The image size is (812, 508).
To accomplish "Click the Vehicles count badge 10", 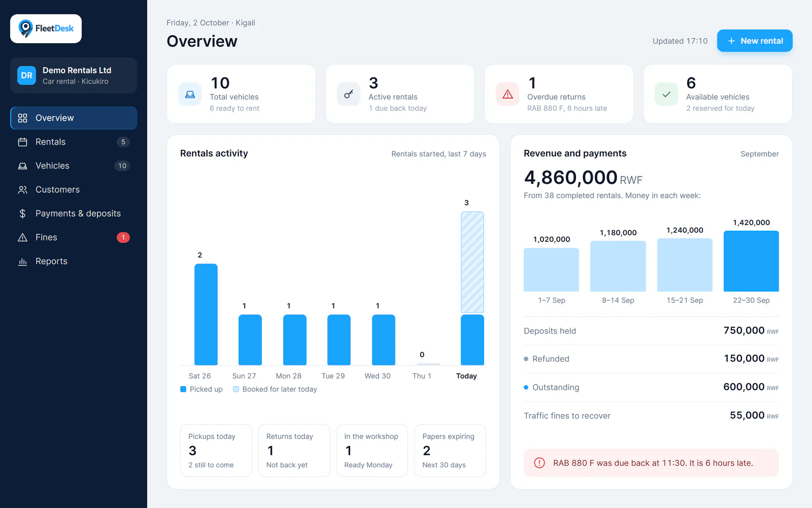I will (122, 166).
